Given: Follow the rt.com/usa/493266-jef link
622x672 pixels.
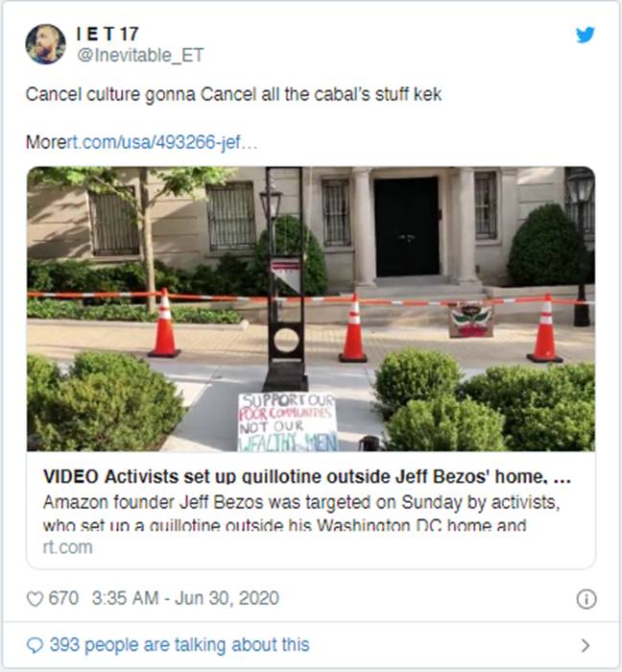Looking at the screenshot, I should click(162, 142).
